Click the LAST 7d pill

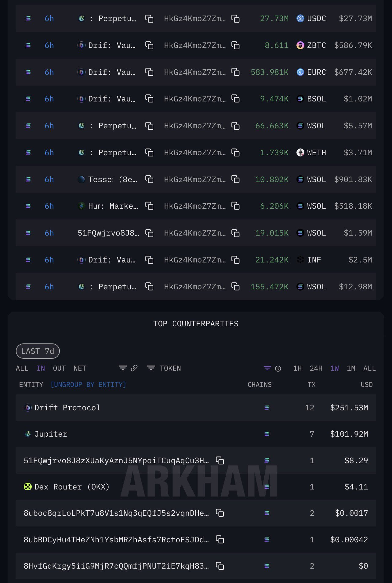pyautogui.click(x=38, y=351)
